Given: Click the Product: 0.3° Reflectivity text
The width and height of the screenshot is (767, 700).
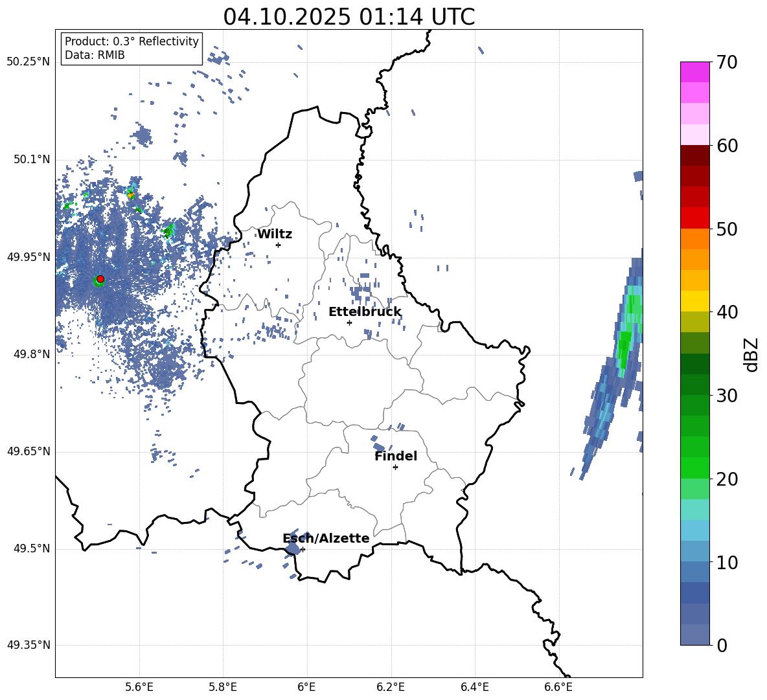Looking at the screenshot, I should pos(132,41).
